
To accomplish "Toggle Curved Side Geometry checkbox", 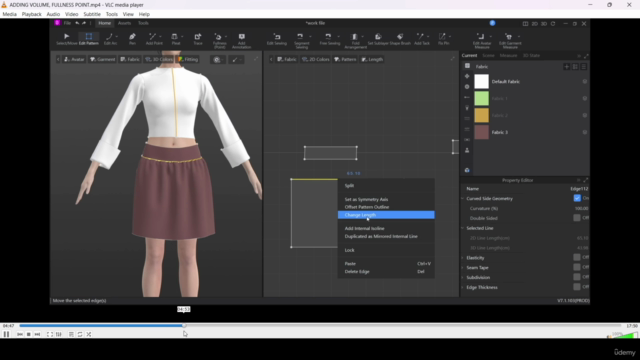I will (x=577, y=198).
